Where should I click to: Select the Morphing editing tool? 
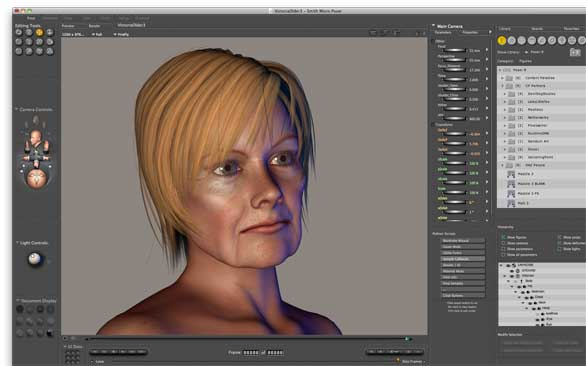pyautogui.click(x=39, y=51)
